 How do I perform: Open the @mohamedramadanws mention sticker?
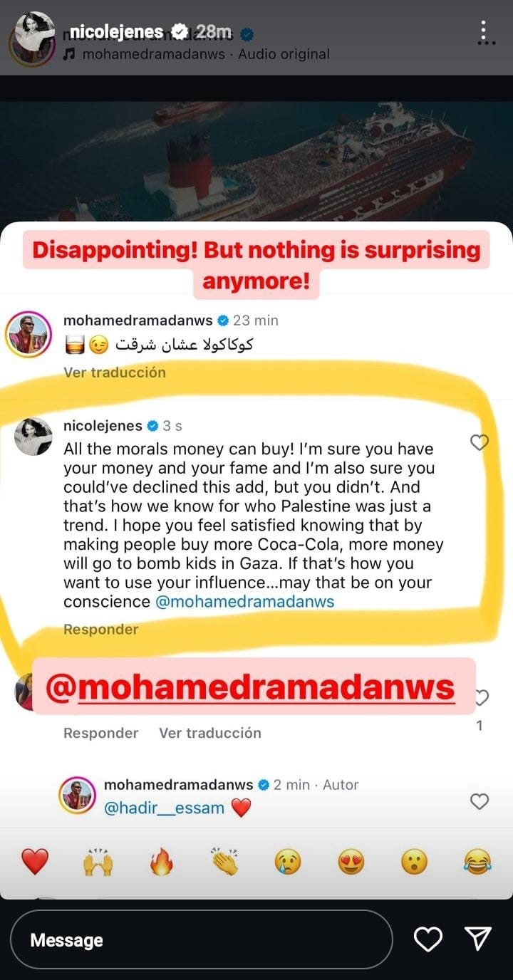point(250,687)
